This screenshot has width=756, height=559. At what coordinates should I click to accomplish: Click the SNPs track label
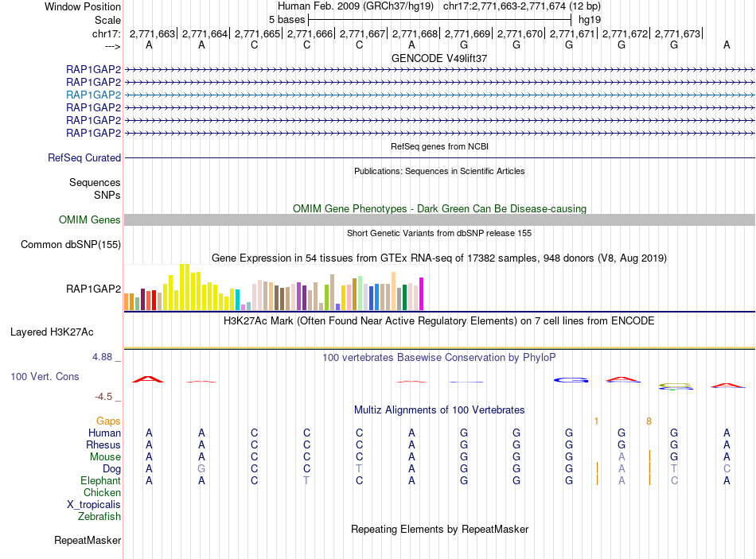coord(107,195)
